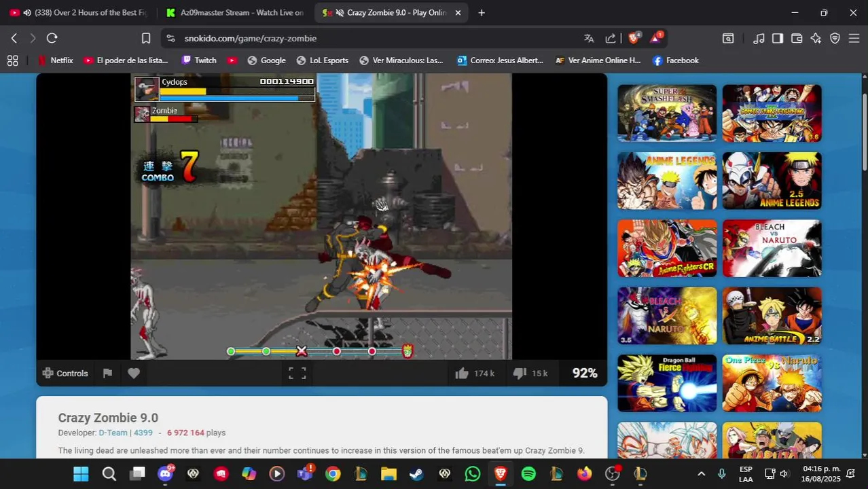Click the game stage progress bar
This screenshot has width=868, height=489.
[x=320, y=351]
